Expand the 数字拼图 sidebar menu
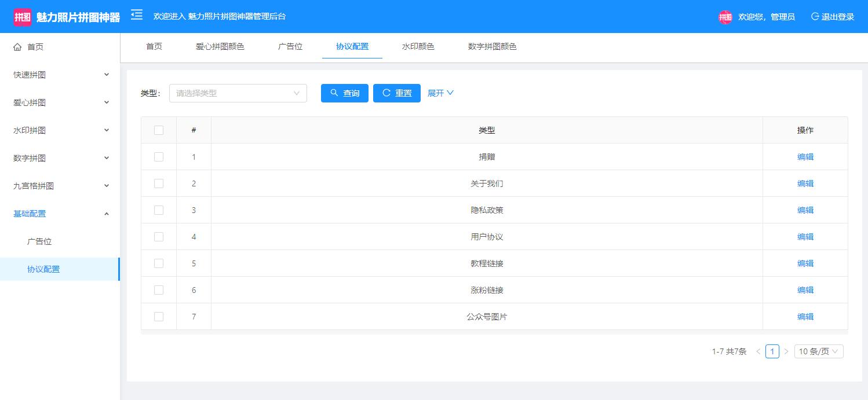 [x=60, y=158]
